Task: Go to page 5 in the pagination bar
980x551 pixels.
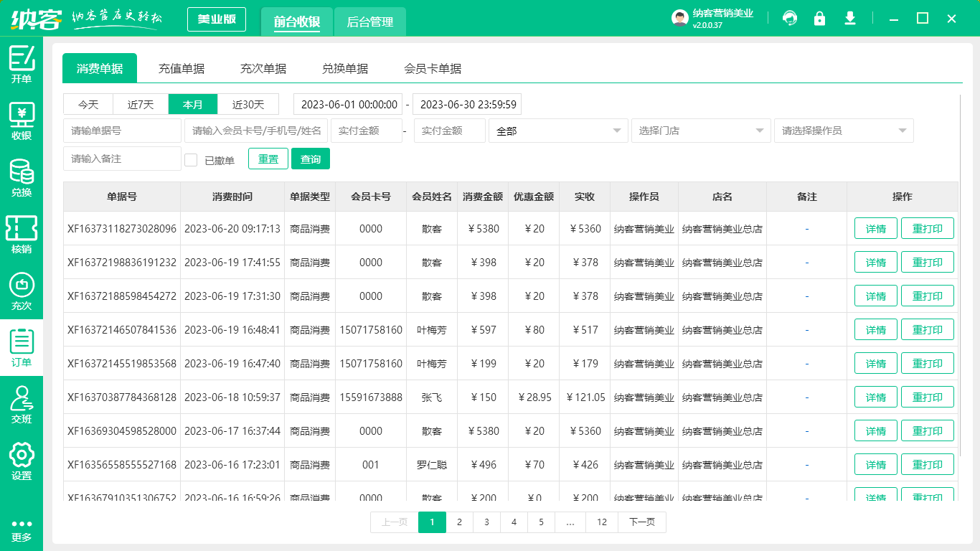Action: pyautogui.click(x=541, y=522)
